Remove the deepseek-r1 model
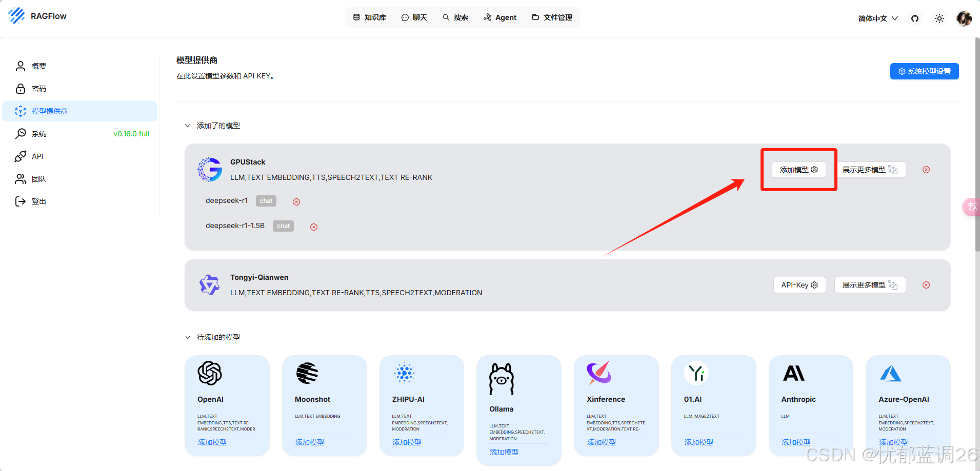 click(x=296, y=202)
